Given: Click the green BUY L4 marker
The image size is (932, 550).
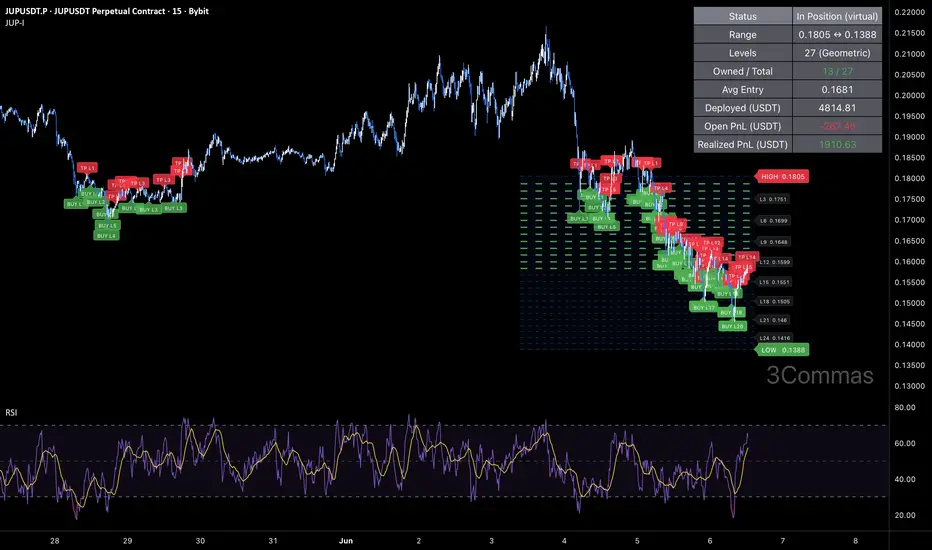Looking at the screenshot, I should 106,235.
